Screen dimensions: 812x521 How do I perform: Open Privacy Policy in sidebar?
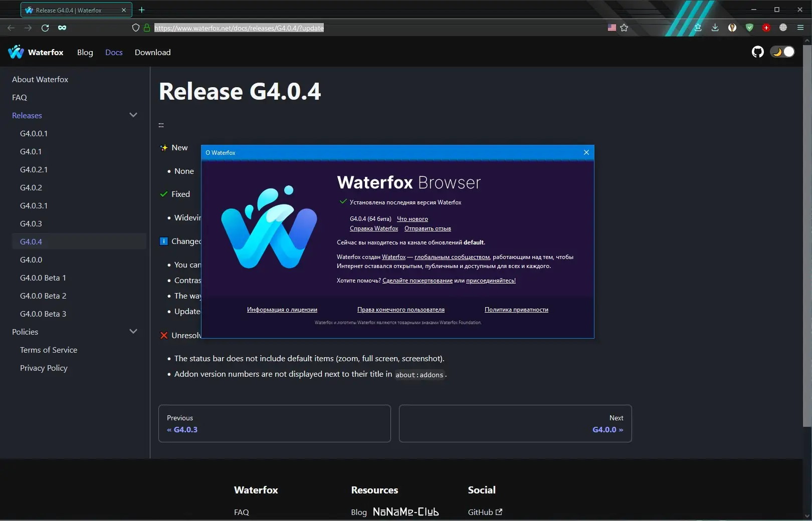click(44, 368)
